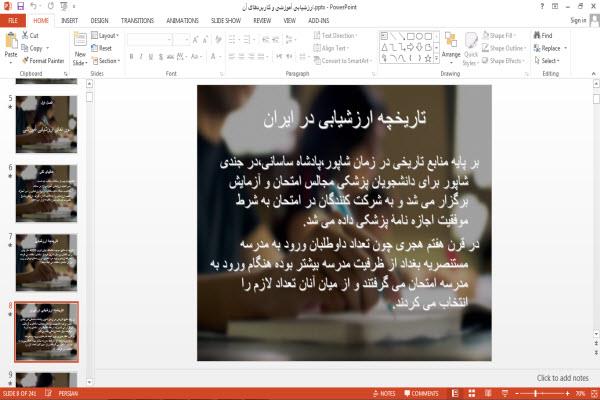Switch to the INSERT tab
600x400 pixels.
click(x=69, y=21)
